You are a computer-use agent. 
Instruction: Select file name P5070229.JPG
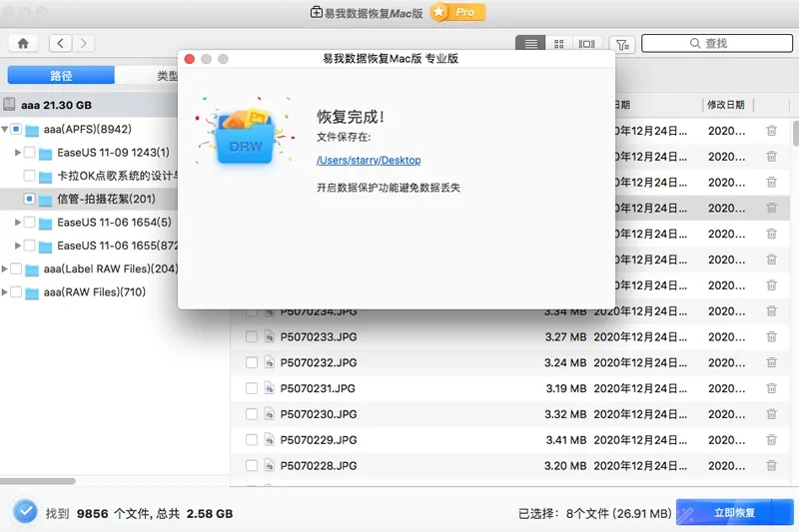(x=319, y=440)
